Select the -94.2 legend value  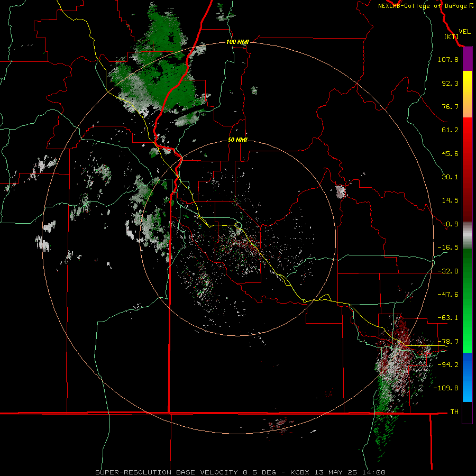(448, 364)
